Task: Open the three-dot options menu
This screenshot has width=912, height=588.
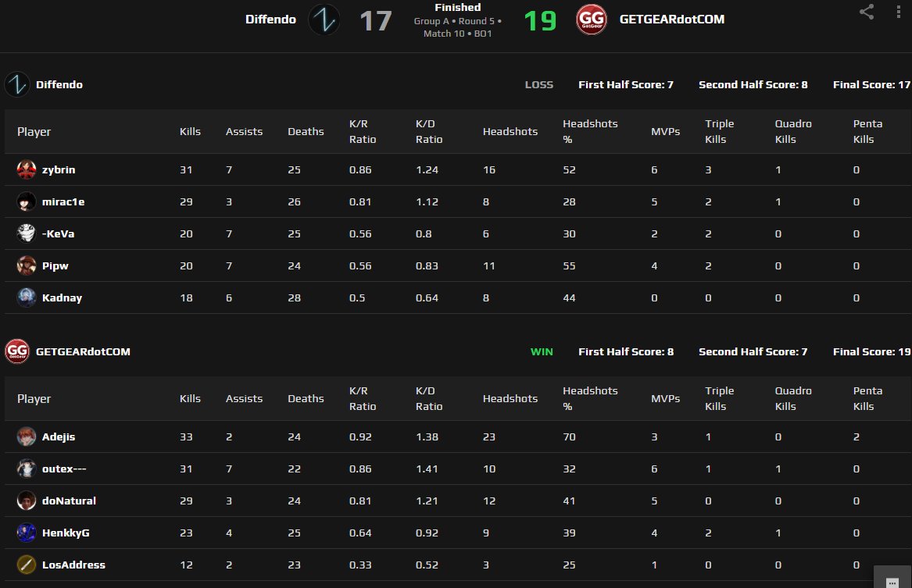Action: [x=898, y=12]
